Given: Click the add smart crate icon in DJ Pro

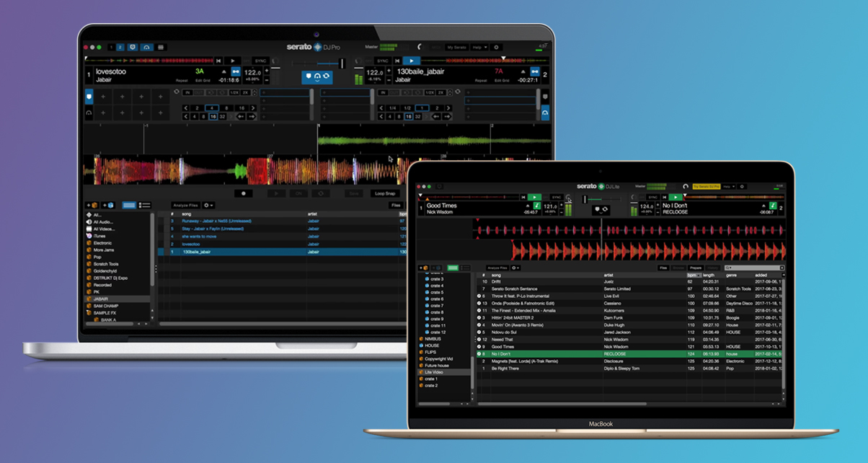Looking at the screenshot, I should tap(109, 206).
